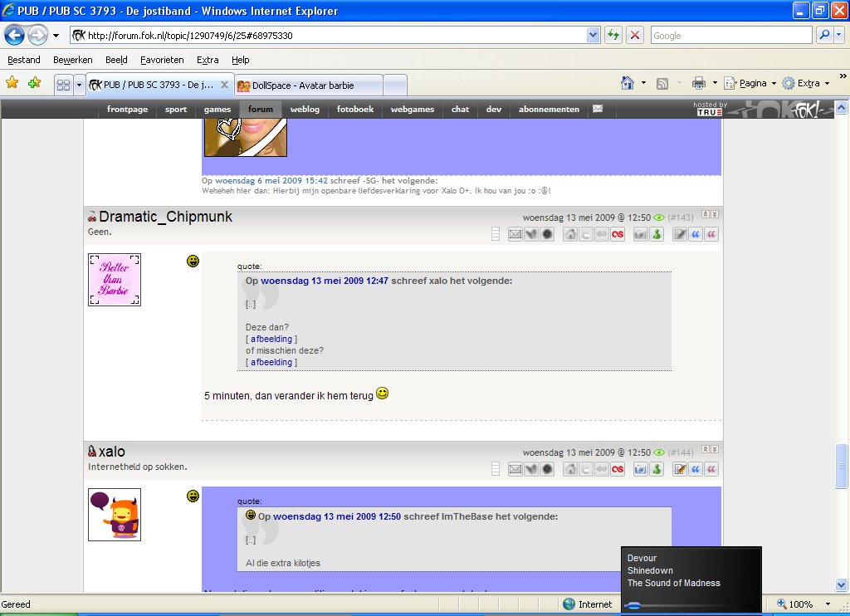This screenshot has width=850, height=616.
Task: Click the red Stop loading icon
Action: tap(635, 35)
